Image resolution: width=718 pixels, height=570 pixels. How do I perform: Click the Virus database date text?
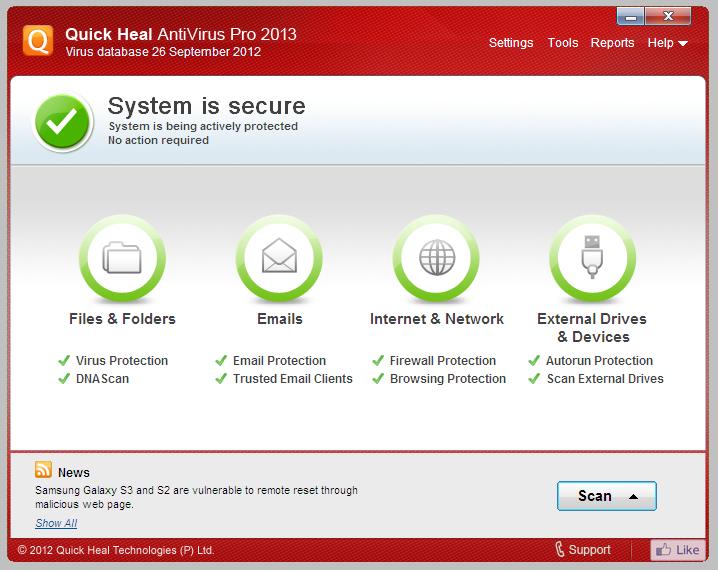163,52
